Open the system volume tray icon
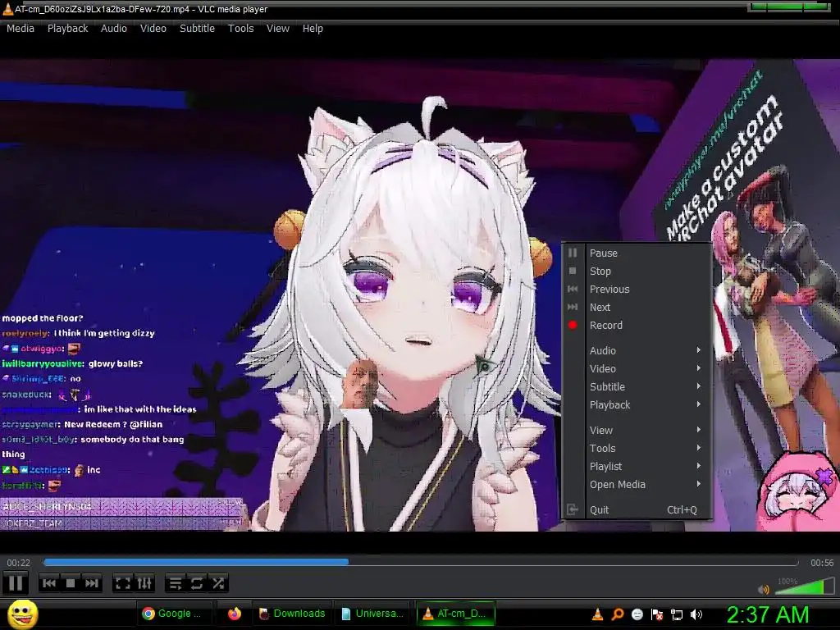840x630 pixels. coord(696,614)
